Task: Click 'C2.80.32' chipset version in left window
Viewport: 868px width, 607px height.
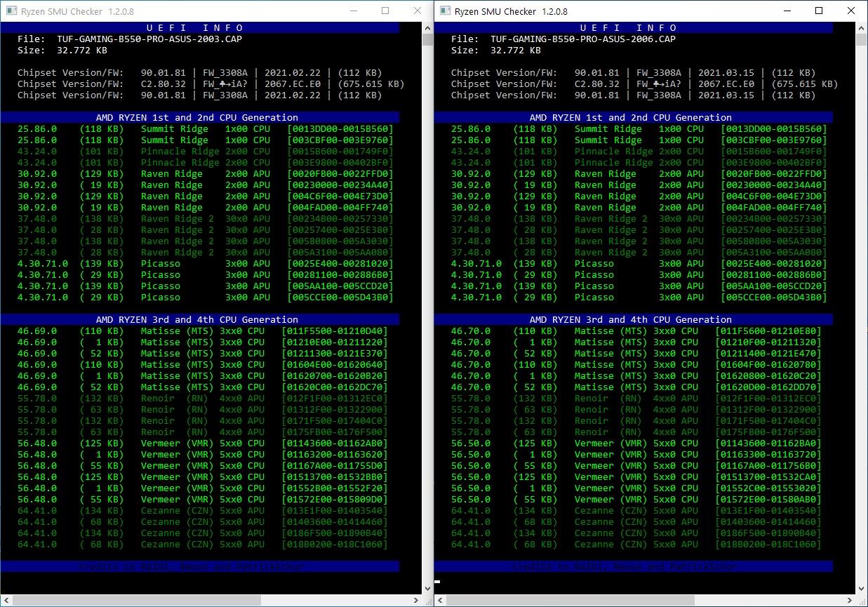Action: pyautogui.click(x=163, y=84)
